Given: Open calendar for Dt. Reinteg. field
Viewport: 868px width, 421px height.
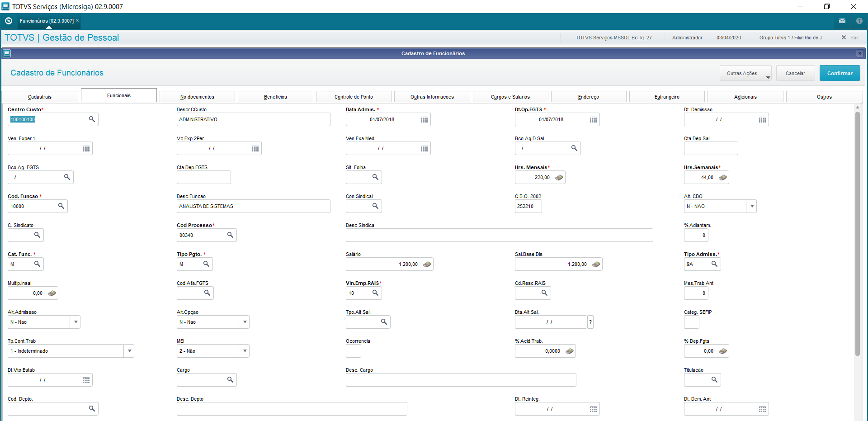Looking at the screenshot, I should (x=593, y=409).
